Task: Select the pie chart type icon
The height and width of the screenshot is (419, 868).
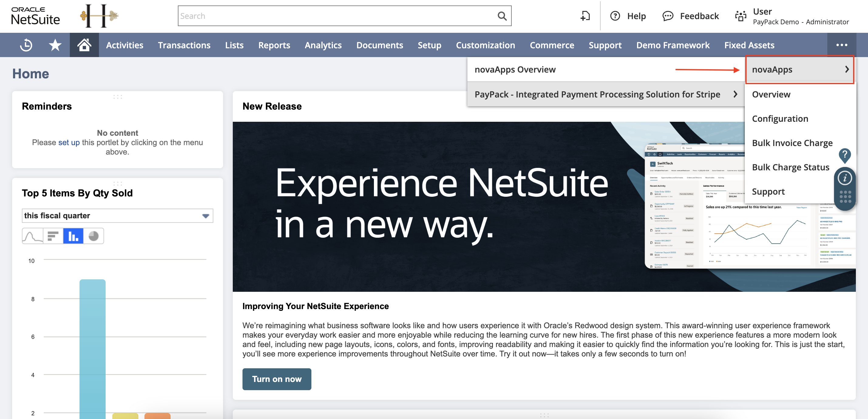Action: [x=93, y=236]
